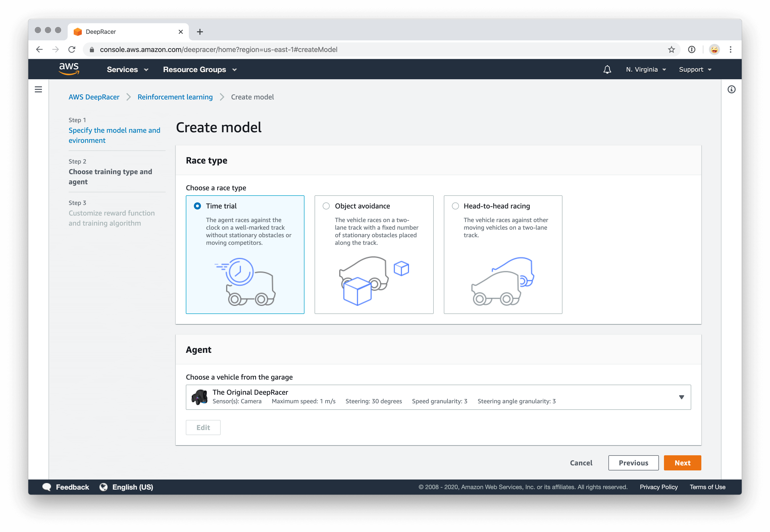Click the AWS logo in the header
The width and height of the screenshot is (770, 532).
pos(69,69)
